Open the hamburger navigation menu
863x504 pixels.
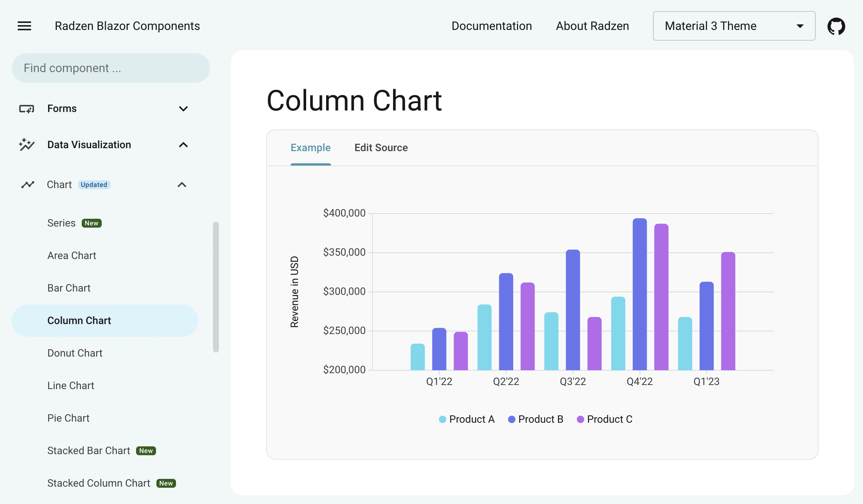pyautogui.click(x=24, y=26)
